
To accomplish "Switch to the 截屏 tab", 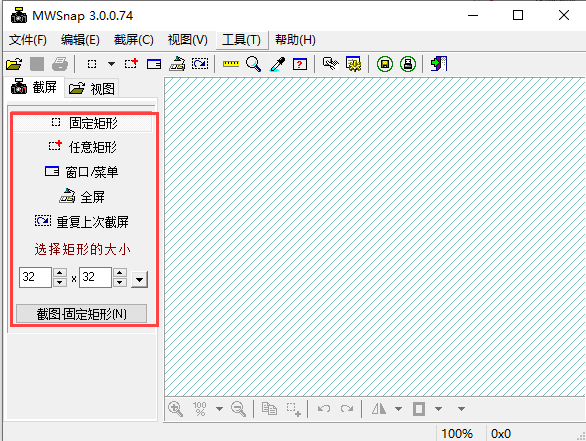I will (34, 87).
